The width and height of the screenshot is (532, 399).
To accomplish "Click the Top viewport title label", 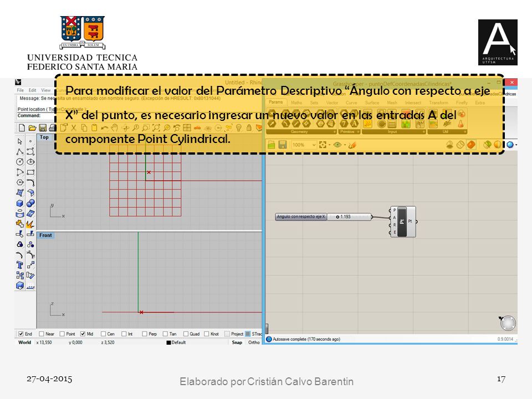I will tap(44, 137).
